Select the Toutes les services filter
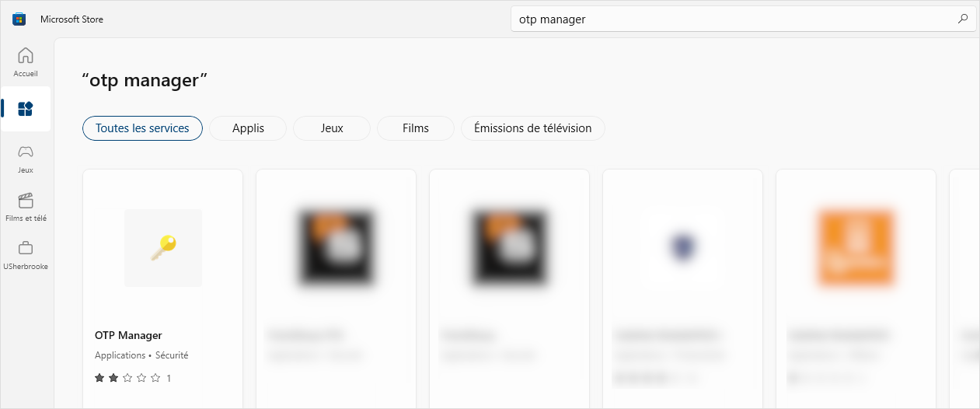The image size is (980, 409). tap(142, 128)
